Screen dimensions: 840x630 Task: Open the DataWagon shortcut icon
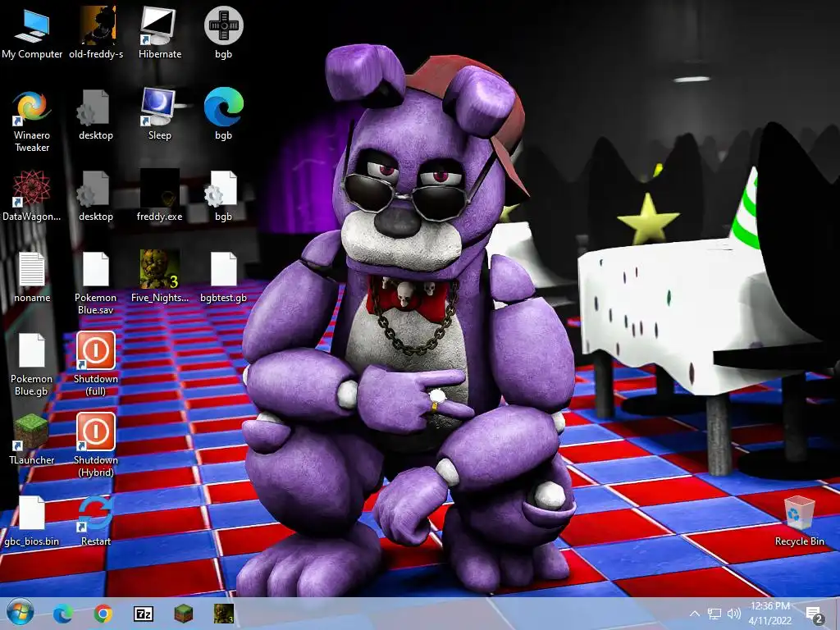click(32, 196)
